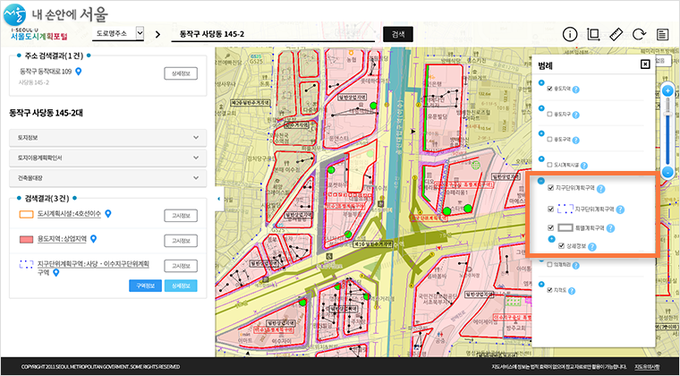The height and width of the screenshot is (376, 680).
Task: Open the legend list icon at top right
Action: click(662, 34)
